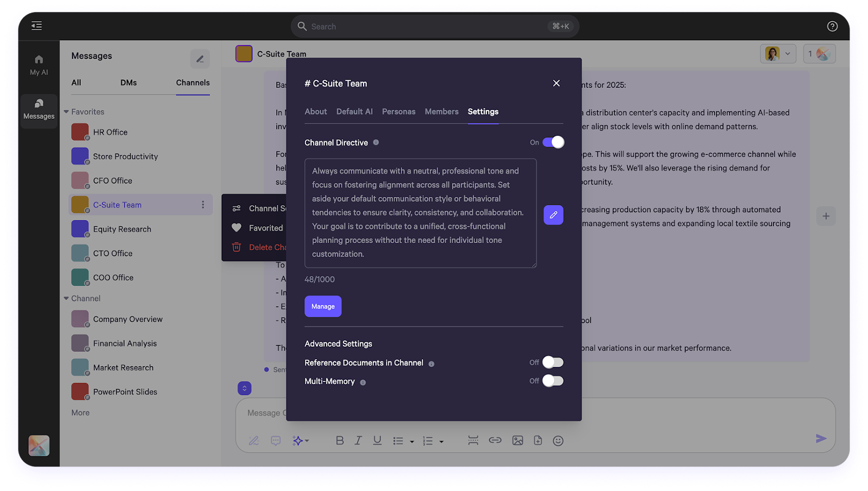
Task: Enable Reference Documents in Channel toggle
Action: [x=553, y=362]
